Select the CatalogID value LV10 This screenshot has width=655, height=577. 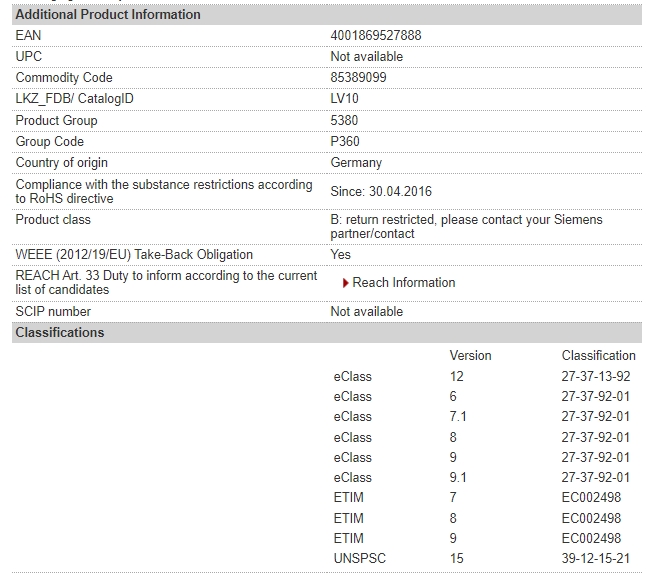(344, 99)
